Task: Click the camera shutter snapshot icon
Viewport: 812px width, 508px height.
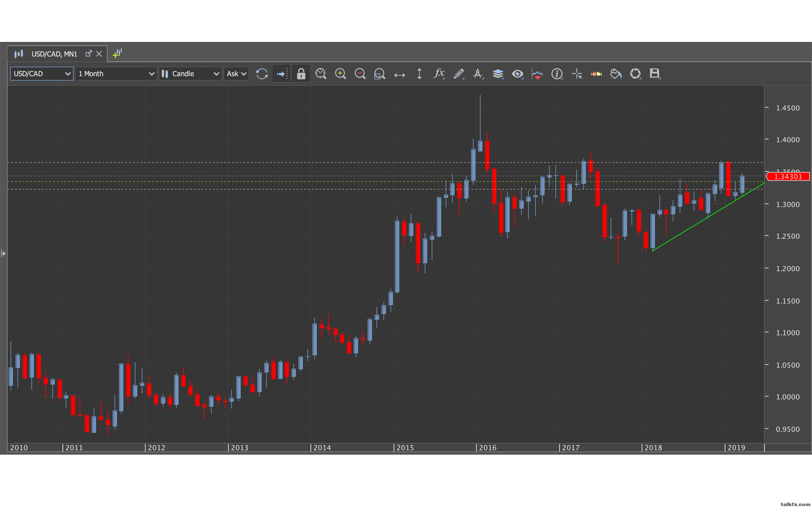Action: (636, 74)
